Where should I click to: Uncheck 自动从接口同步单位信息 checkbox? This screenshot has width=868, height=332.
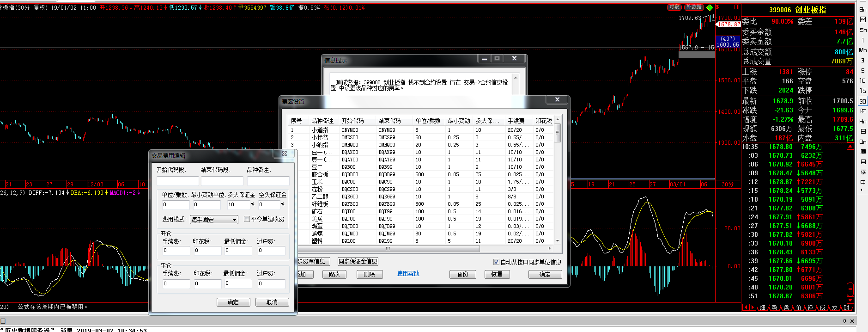496,262
